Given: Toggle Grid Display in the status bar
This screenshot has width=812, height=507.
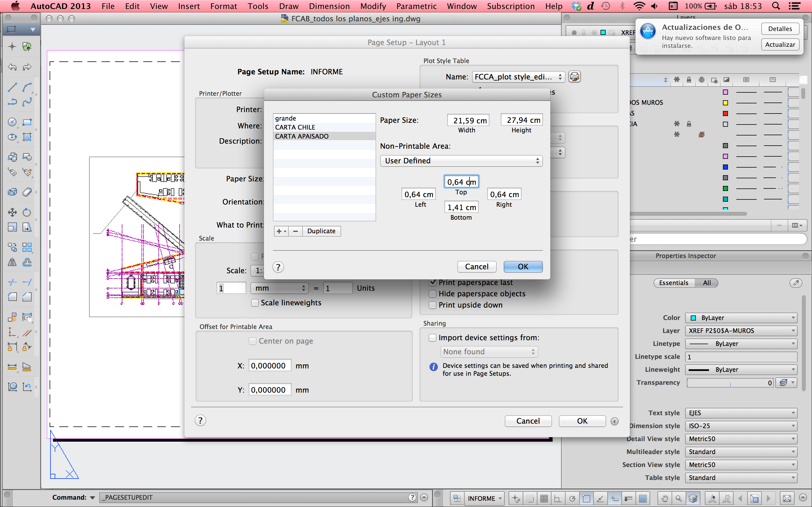Looking at the screenshot, I should (545, 498).
